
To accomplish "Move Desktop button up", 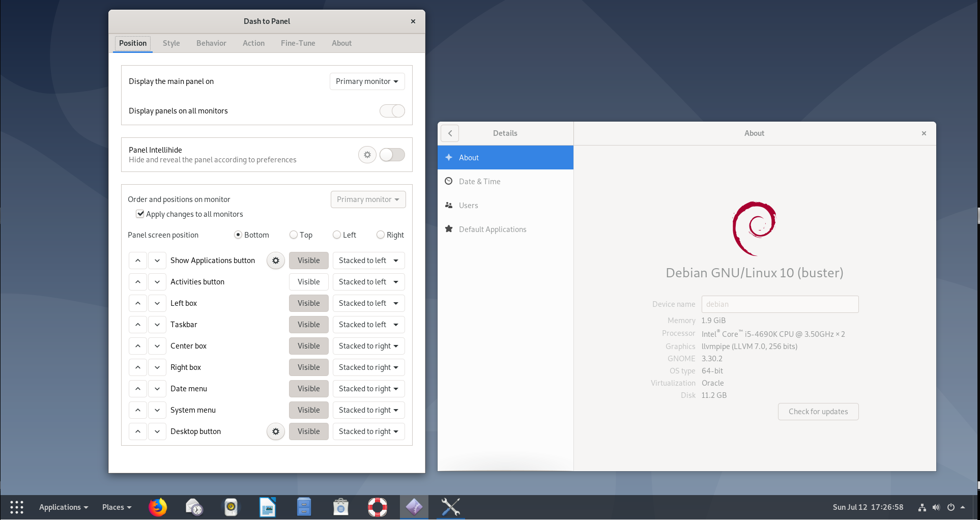I will (x=138, y=431).
